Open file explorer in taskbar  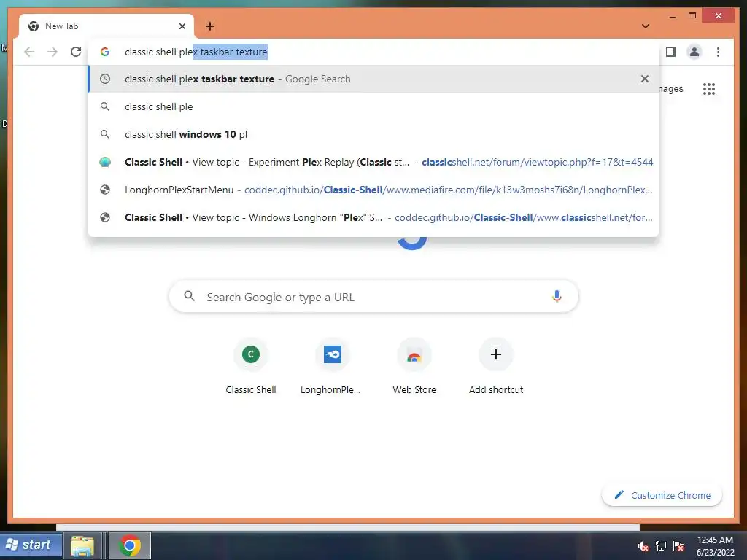(x=82, y=545)
